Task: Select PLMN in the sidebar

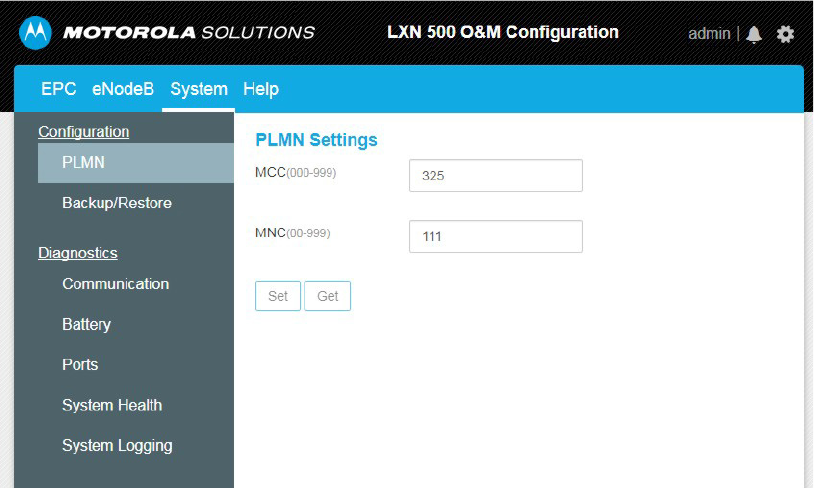Action: tap(136, 162)
